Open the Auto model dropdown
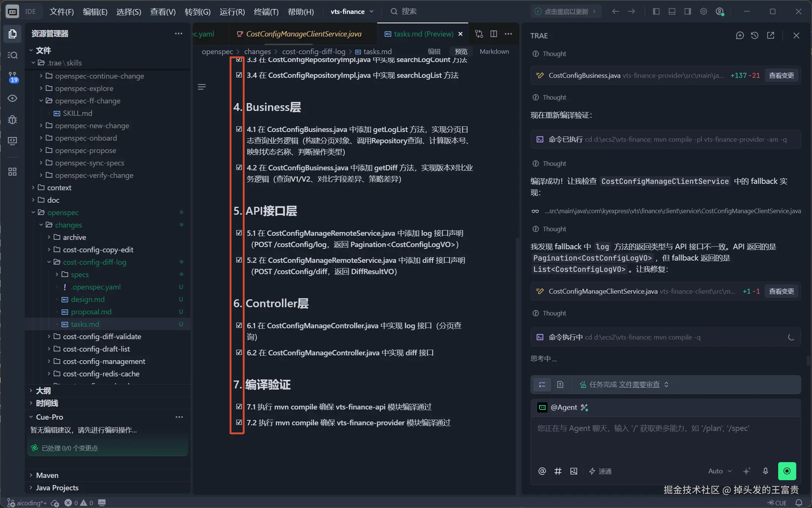 720,471
